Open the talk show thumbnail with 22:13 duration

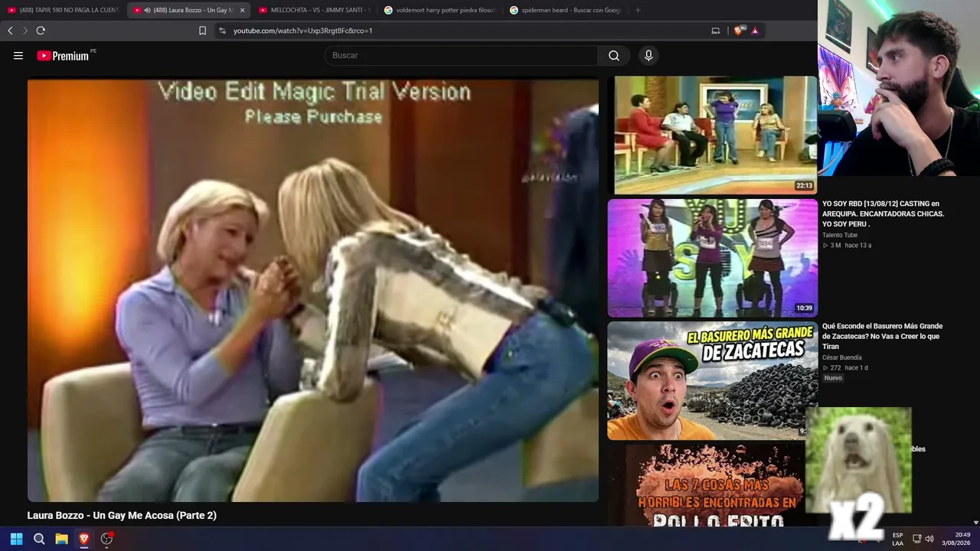point(712,135)
